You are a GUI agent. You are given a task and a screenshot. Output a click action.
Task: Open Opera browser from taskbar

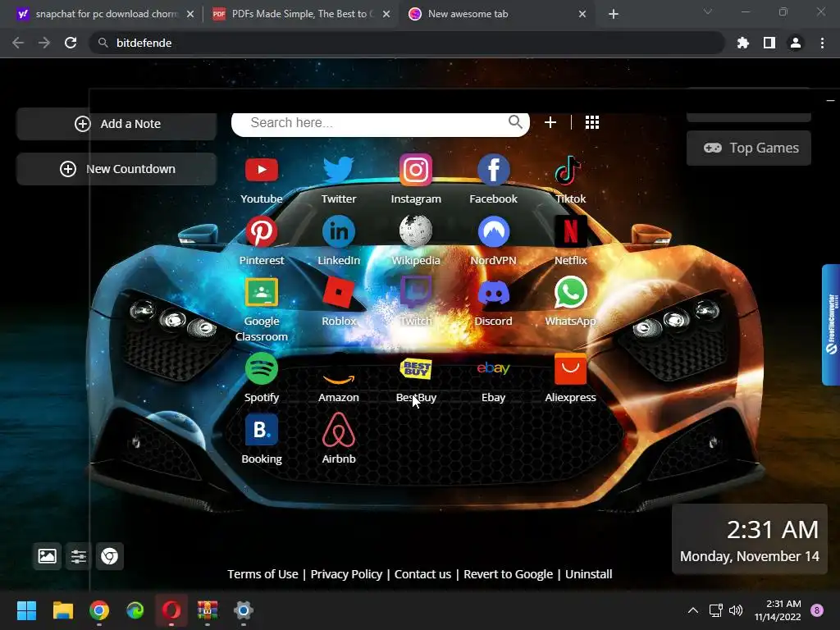click(x=171, y=610)
